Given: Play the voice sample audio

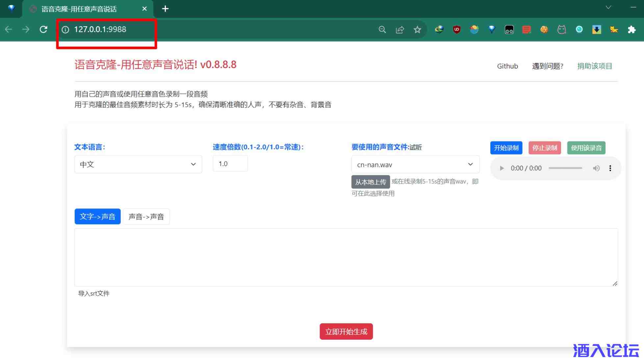Looking at the screenshot, I should (502, 168).
